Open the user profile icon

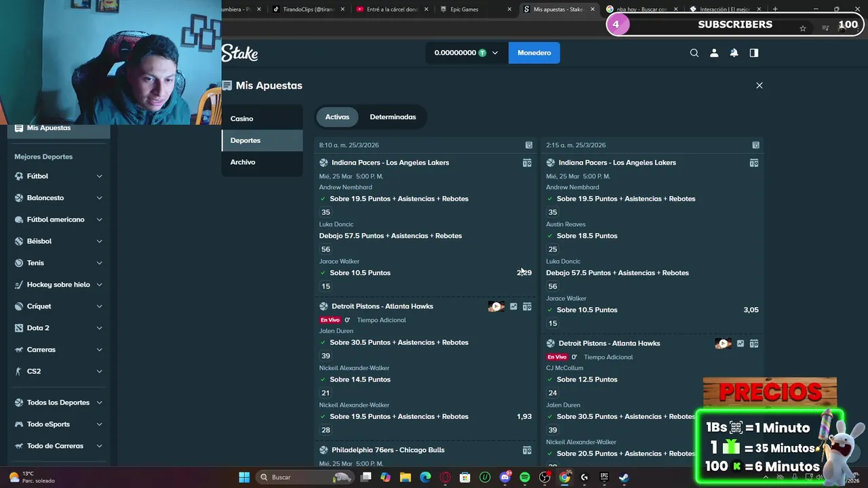click(x=714, y=53)
